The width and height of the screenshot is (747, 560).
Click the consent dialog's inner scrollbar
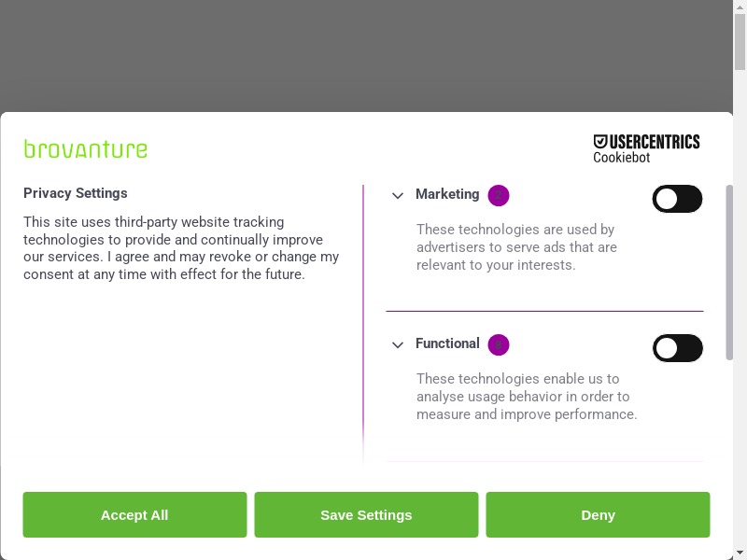(x=729, y=271)
